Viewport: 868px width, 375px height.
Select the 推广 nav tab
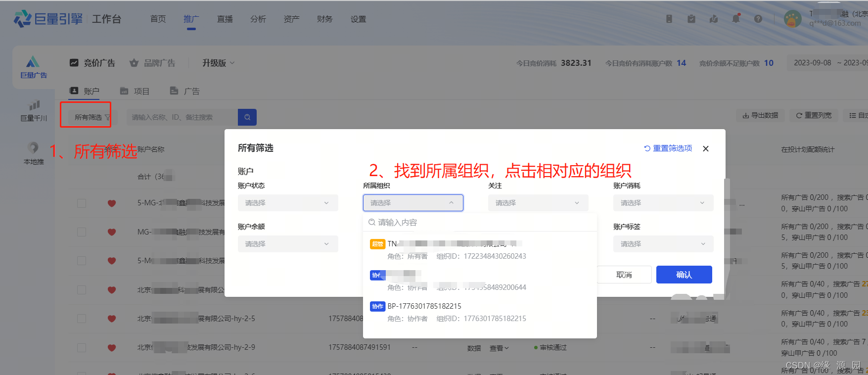pos(191,19)
